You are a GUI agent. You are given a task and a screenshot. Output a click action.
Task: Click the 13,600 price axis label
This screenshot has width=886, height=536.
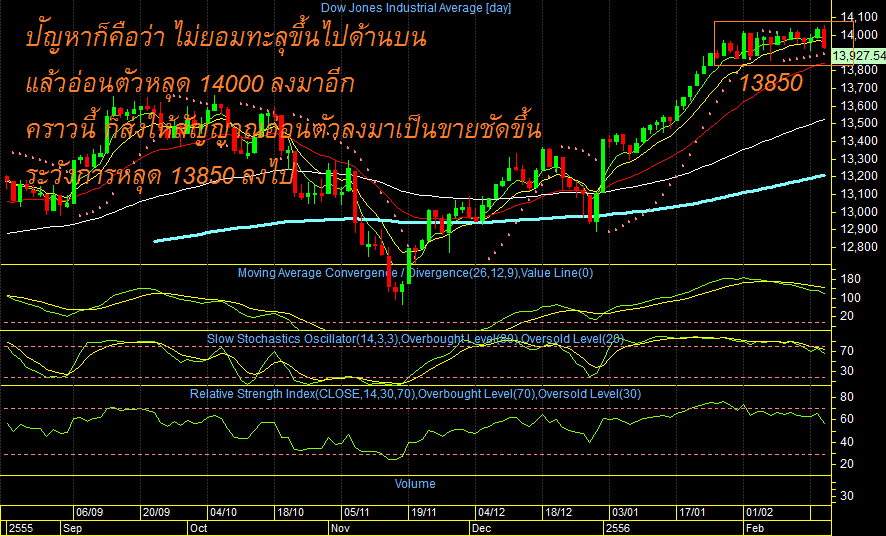click(859, 106)
